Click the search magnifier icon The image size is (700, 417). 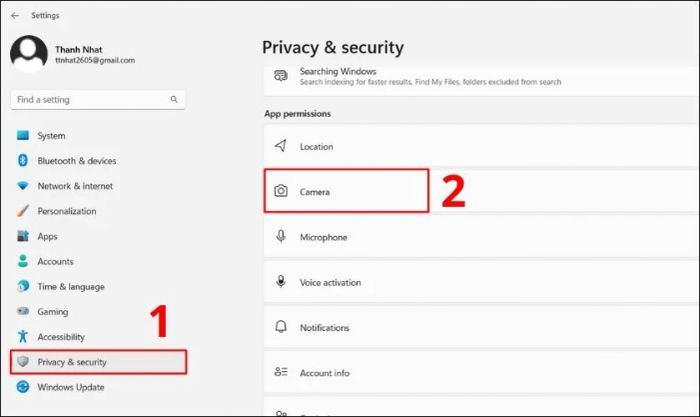click(174, 100)
